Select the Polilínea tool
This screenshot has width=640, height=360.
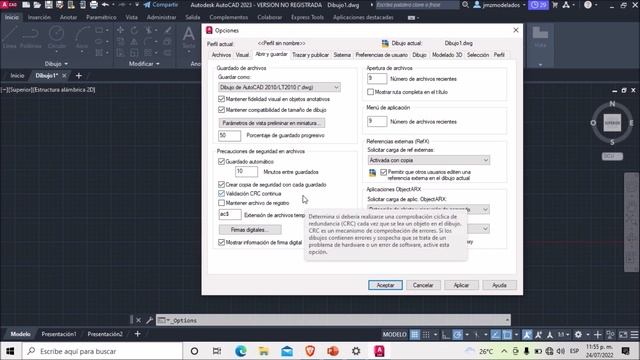pyautogui.click(x=31, y=38)
